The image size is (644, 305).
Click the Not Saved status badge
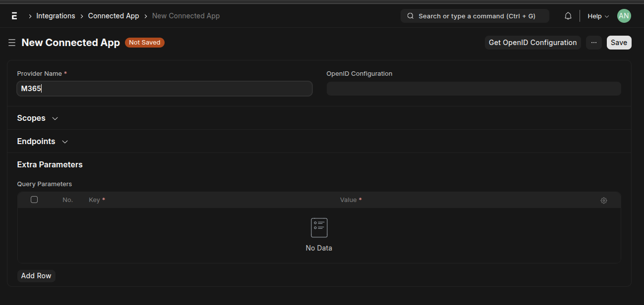pos(144,43)
